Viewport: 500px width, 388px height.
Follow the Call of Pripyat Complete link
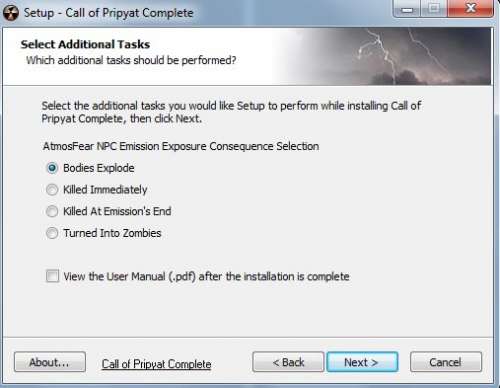(x=156, y=364)
